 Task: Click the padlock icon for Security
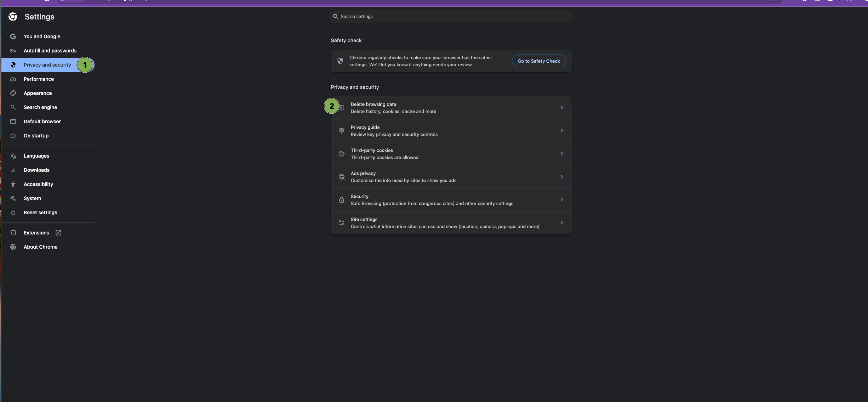(x=342, y=200)
